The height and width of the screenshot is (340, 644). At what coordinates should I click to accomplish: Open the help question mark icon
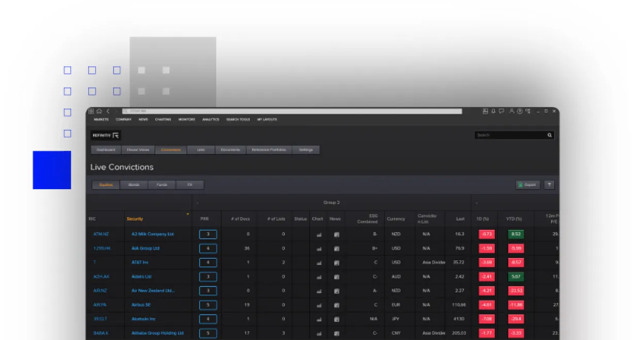[520, 111]
